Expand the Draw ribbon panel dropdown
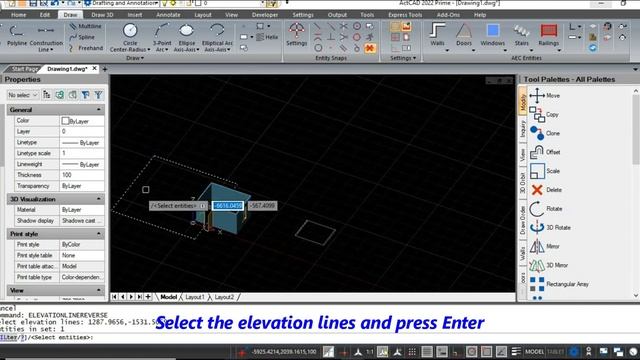The width and height of the screenshot is (640, 360). click(x=135, y=58)
